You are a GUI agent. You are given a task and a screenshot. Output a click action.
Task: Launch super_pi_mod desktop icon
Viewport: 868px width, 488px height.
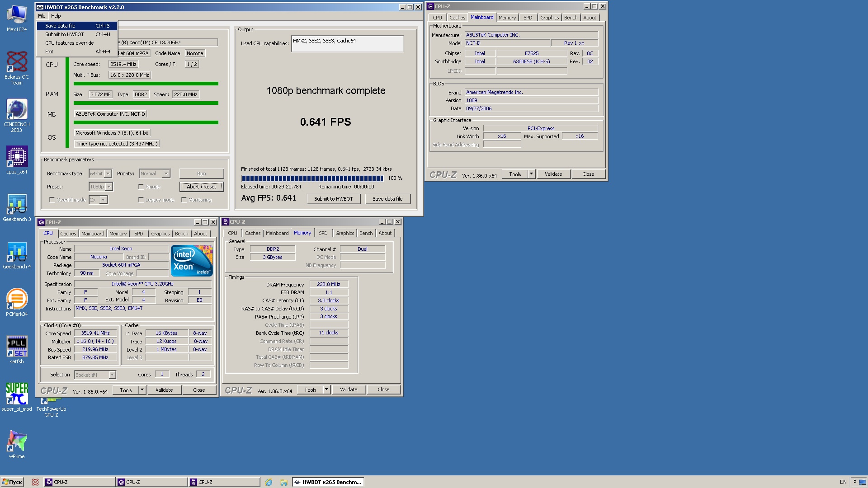tap(17, 397)
